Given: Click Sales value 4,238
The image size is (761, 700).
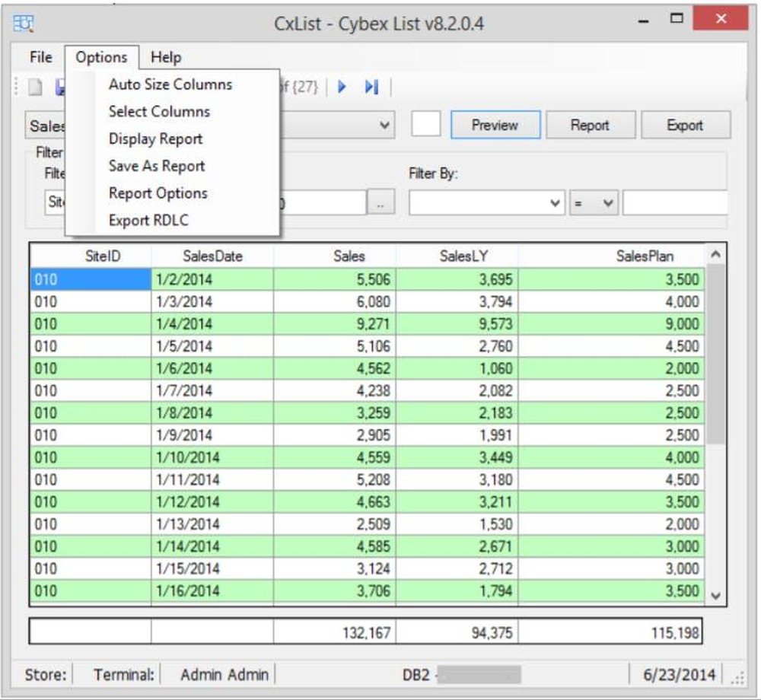Looking at the screenshot, I should click(335, 391).
